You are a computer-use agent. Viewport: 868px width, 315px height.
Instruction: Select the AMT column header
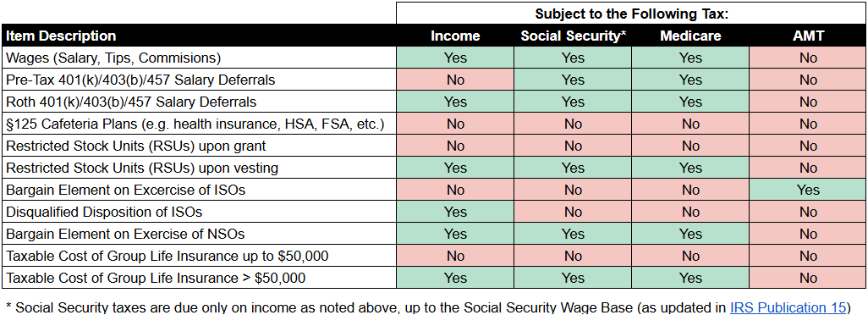(x=808, y=36)
